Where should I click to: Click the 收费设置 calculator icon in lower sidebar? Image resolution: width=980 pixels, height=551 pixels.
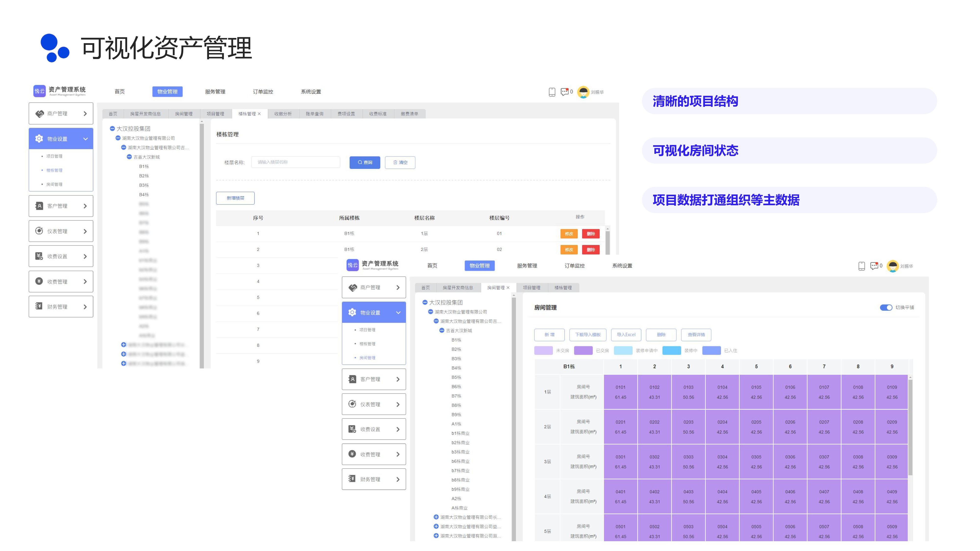352,429
